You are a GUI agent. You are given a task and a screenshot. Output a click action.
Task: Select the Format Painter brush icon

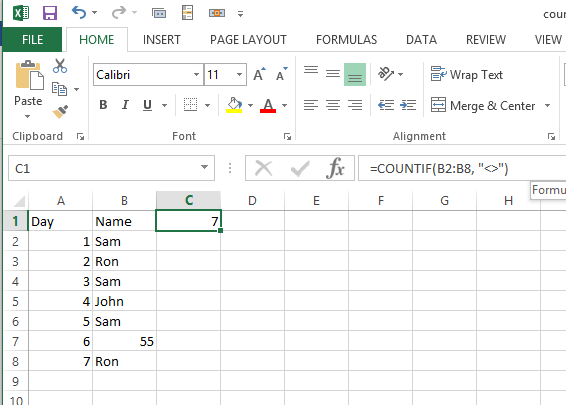pos(60,112)
